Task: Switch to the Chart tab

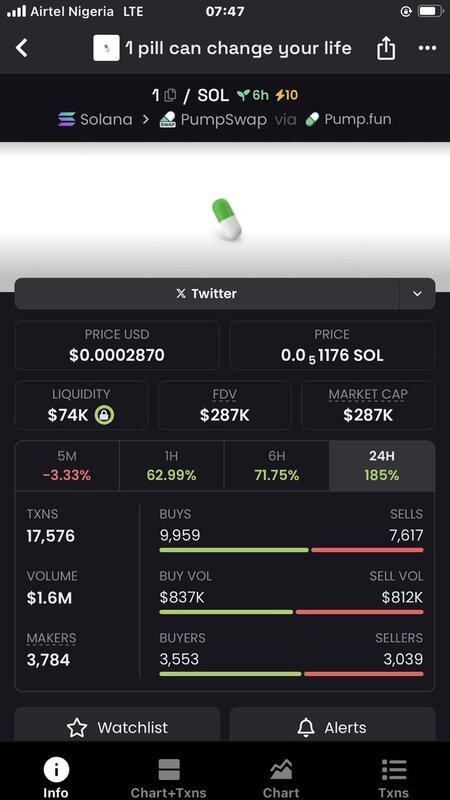Action: (281, 778)
